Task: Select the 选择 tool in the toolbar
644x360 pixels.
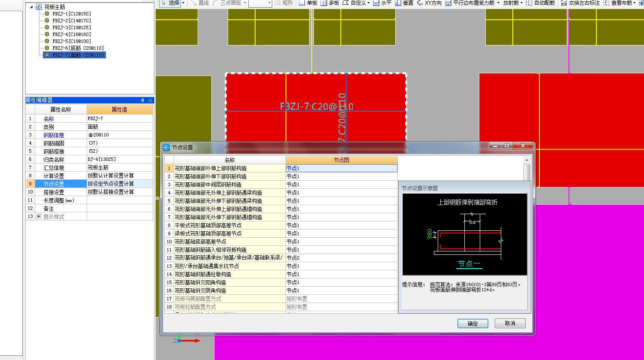Action: tap(170, 3)
